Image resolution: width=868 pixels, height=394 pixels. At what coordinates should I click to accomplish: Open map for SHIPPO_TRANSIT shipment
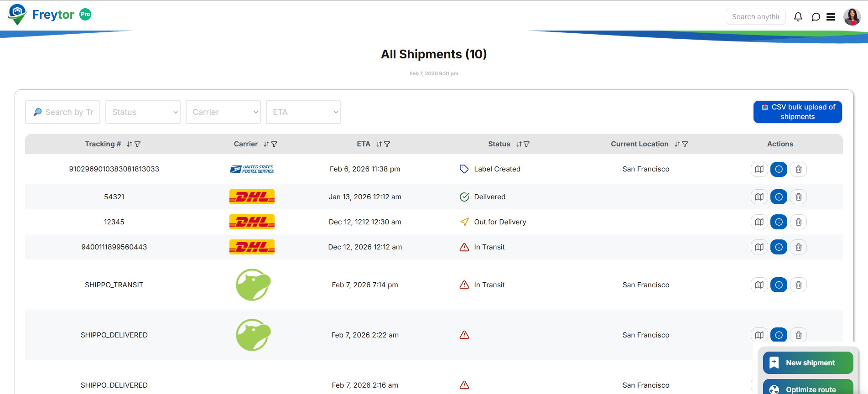coord(759,285)
